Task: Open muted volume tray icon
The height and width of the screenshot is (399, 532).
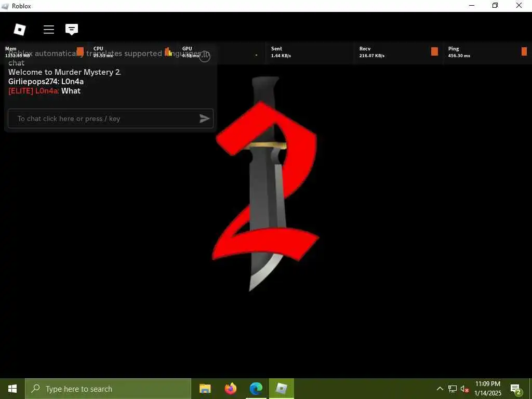Action: click(465, 389)
